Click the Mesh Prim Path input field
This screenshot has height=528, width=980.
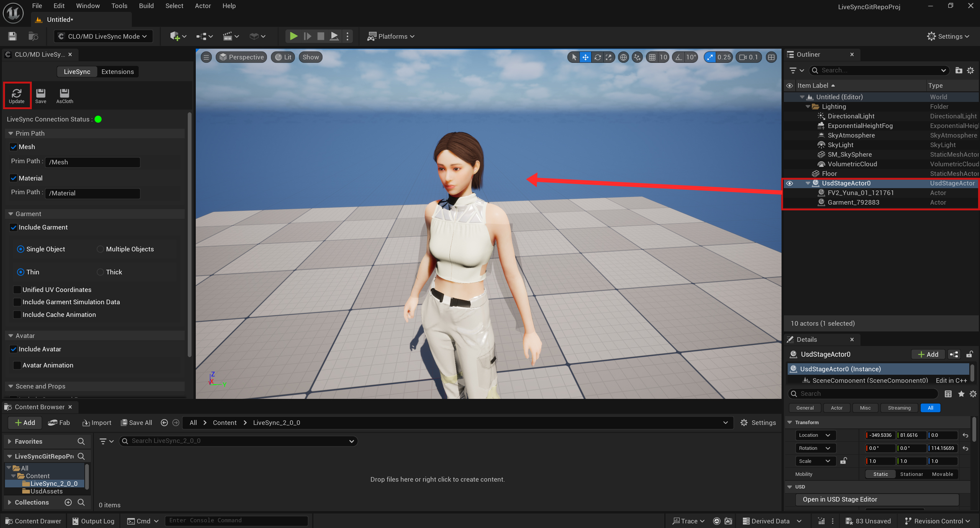(x=93, y=162)
